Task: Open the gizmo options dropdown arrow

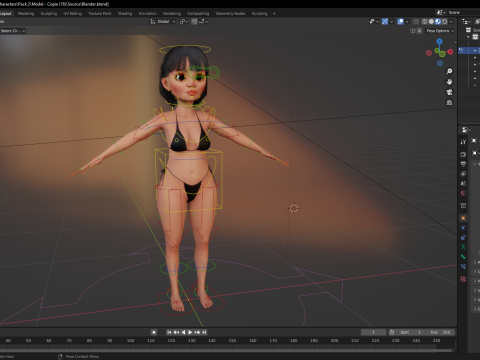Action: click(391, 21)
